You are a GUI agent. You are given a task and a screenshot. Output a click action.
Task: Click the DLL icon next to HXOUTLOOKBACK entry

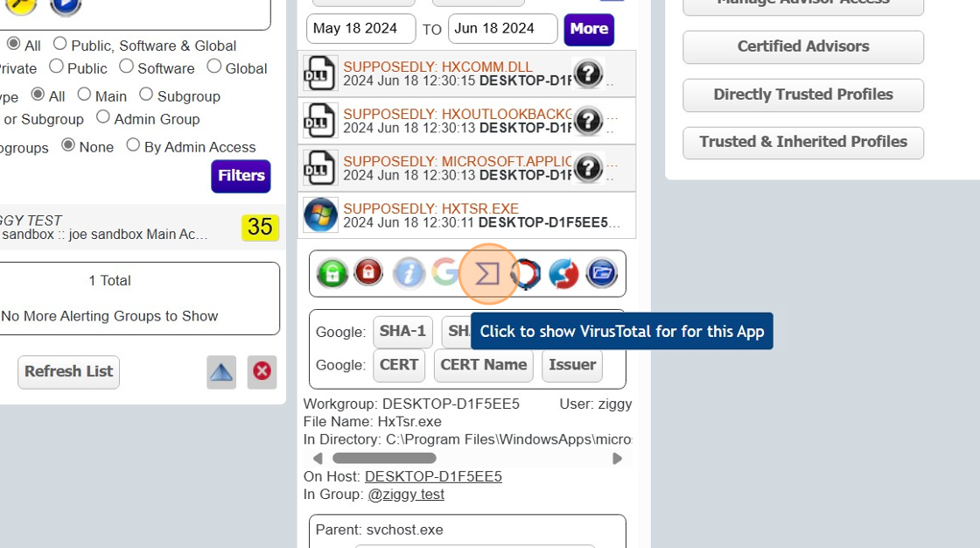pyautogui.click(x=320, y=121)
